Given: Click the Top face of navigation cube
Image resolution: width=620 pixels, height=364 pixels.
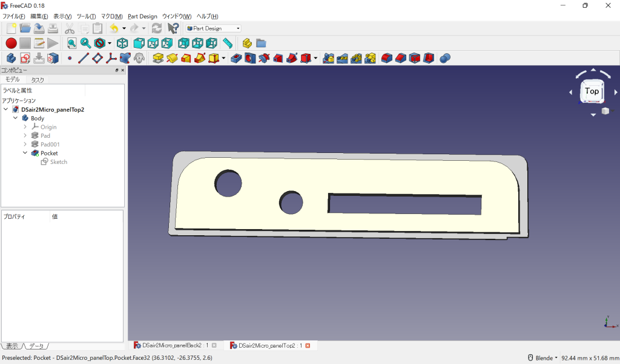Looking at the screenshot, I should pos(592,91).
